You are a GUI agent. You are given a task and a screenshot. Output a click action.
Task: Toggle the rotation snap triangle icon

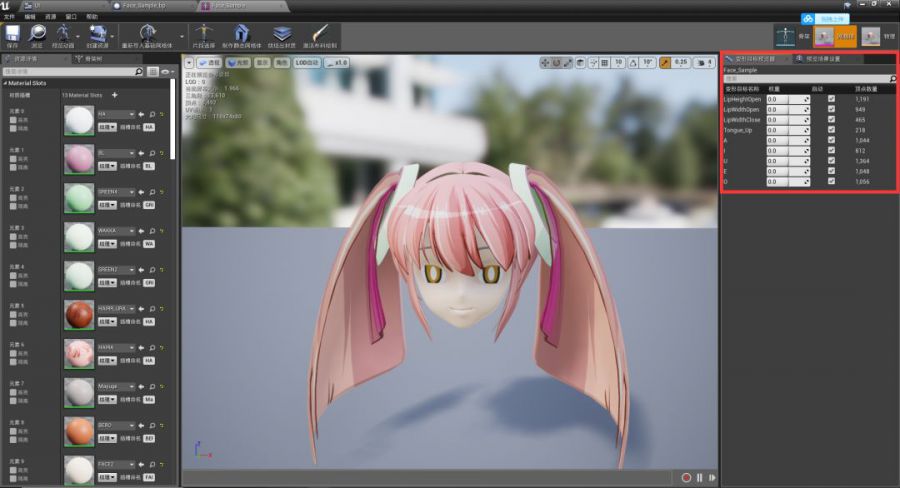click(x=633, y=63)
